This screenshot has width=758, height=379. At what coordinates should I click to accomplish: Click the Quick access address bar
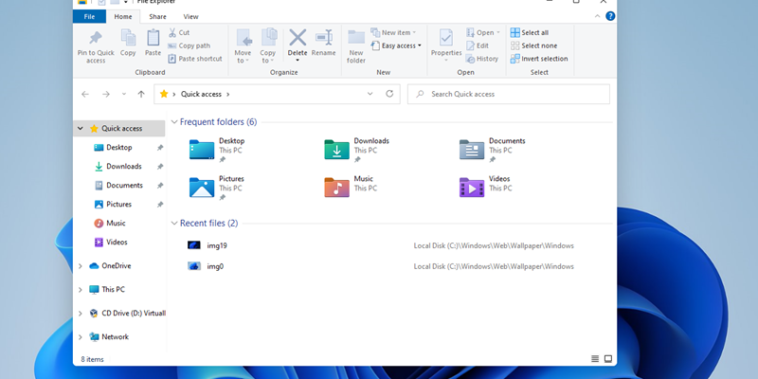click(x=277, y=94)
